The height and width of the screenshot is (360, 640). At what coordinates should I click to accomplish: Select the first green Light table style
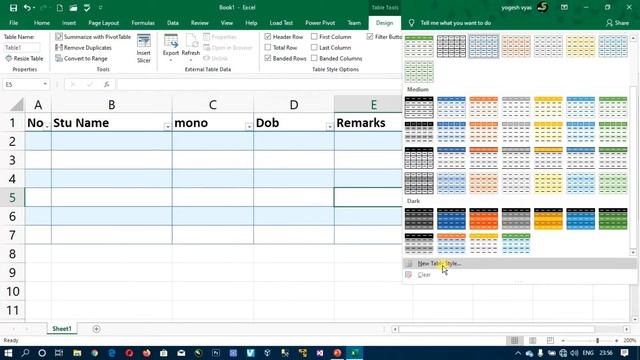coord(419,46)
